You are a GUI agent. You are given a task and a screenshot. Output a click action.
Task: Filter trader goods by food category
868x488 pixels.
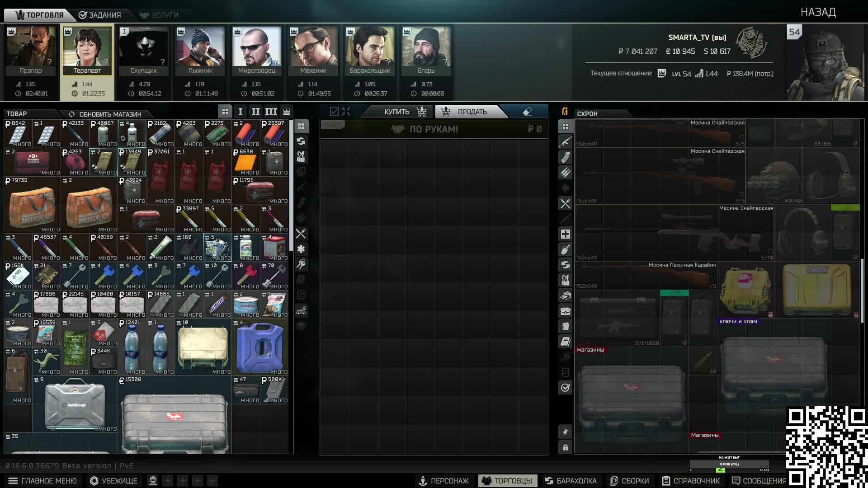click(301, 234)
